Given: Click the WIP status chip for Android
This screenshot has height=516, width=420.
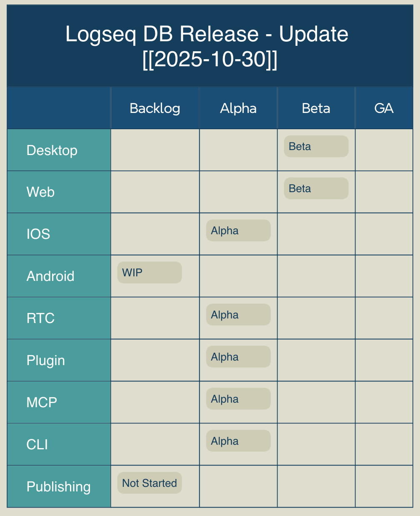Looking at the screenshot, I should (149, 273).
